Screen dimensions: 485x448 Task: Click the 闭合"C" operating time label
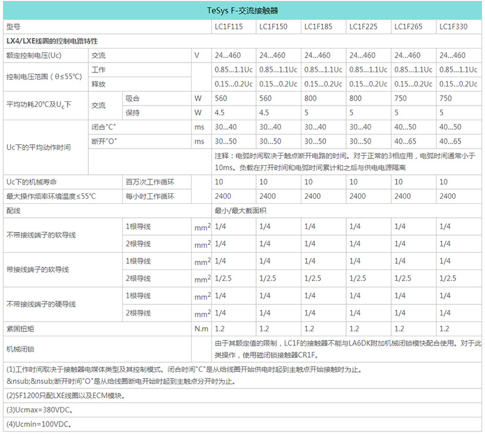click(104, 127)
